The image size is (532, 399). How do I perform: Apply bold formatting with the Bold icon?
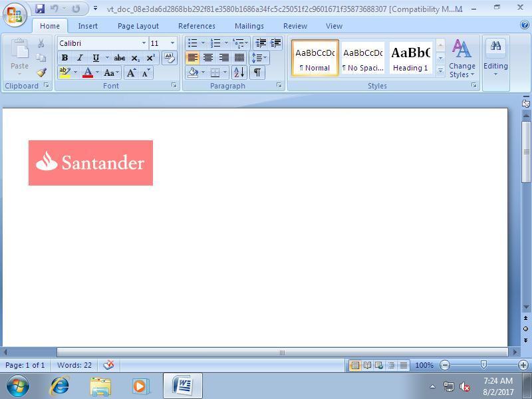[65, 58]
